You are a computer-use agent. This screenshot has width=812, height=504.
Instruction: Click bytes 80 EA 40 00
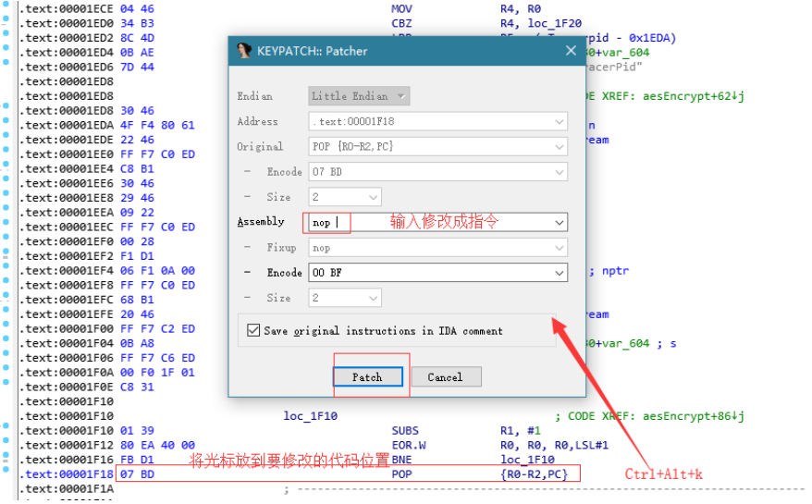coord(157,445)
